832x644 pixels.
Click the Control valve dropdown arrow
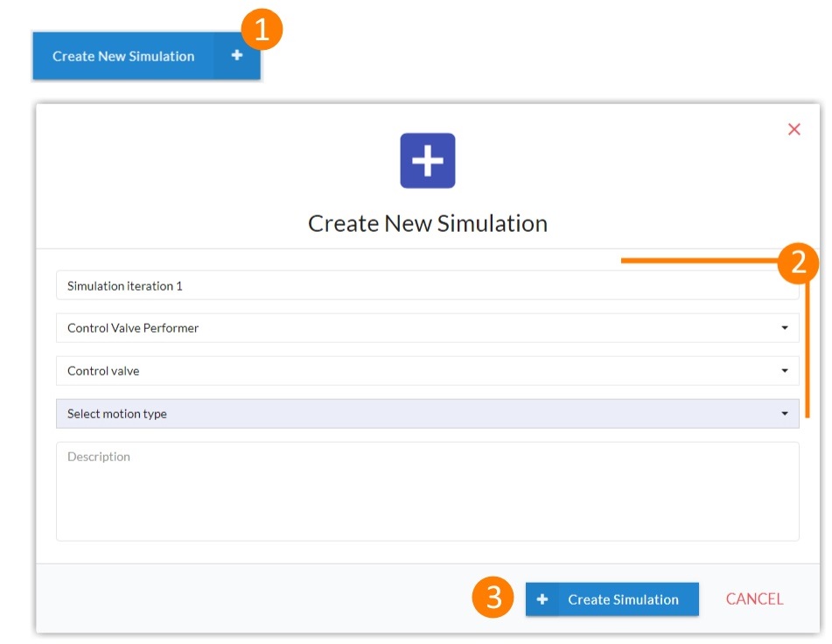point(785,370)
